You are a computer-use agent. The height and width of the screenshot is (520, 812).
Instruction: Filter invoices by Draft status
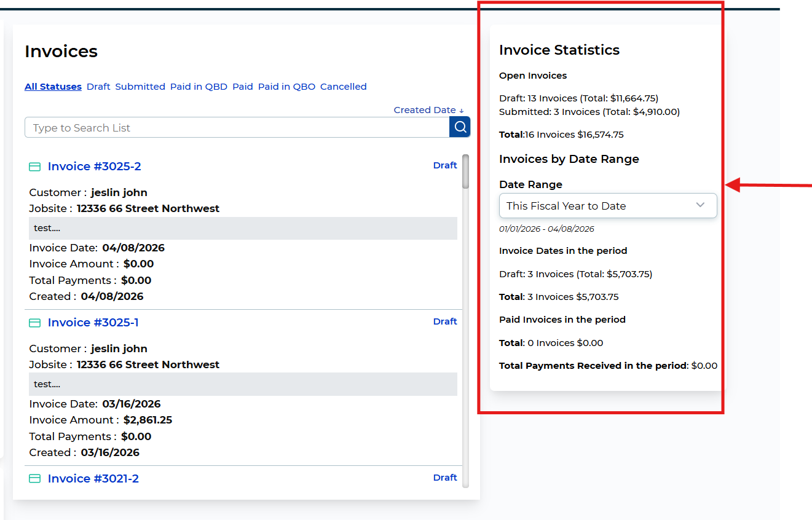click(x=98, y=87)
